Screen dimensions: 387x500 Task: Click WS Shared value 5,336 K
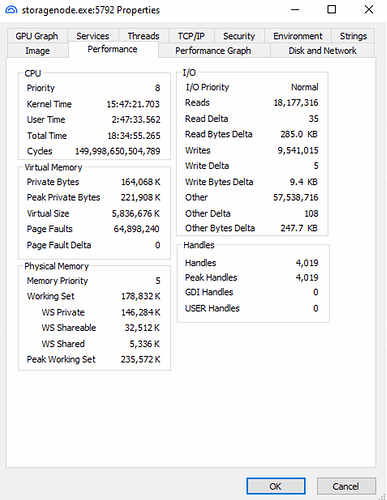coord(145,344)
